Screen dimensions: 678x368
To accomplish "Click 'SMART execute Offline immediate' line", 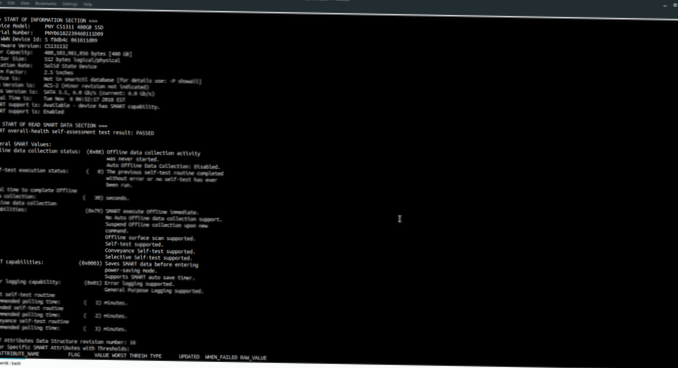I will 152,212.
